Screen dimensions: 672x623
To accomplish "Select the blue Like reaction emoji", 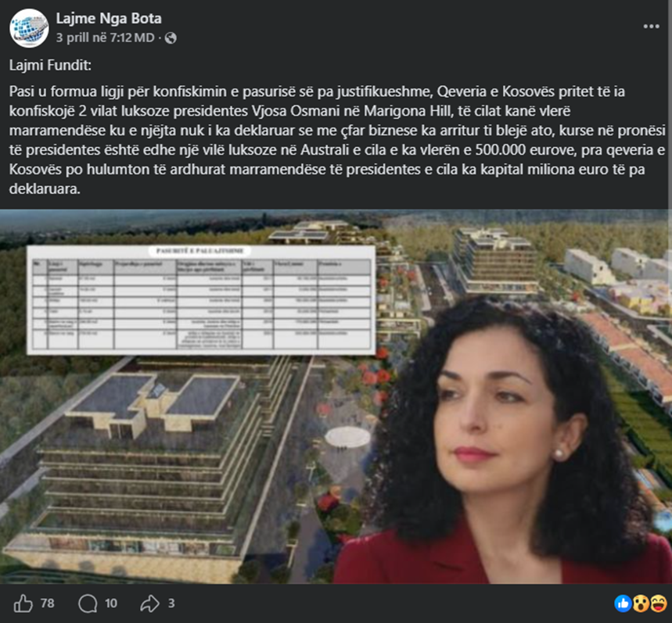I will (x=622, y=603).
